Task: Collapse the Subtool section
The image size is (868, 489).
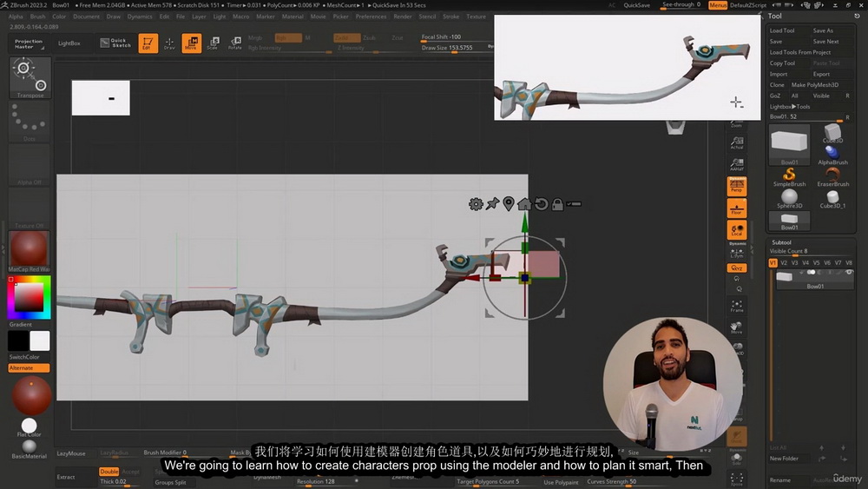Action: 782,242
